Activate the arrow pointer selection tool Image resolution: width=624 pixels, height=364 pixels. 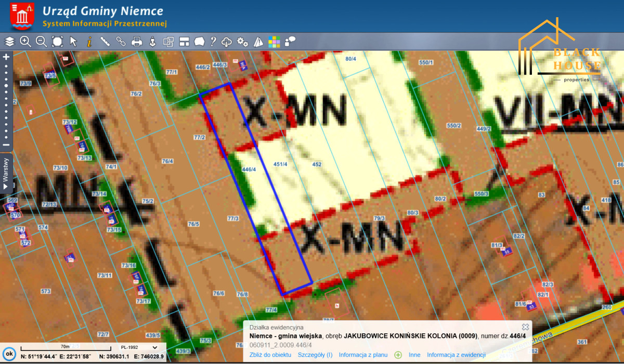click(x=73, y=42)
